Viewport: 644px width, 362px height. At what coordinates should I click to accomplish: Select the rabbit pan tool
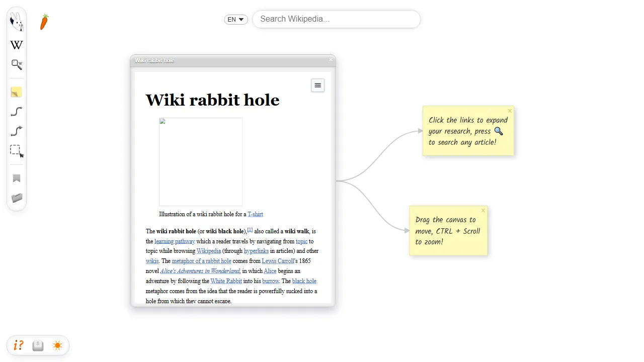tap(17, 21)
